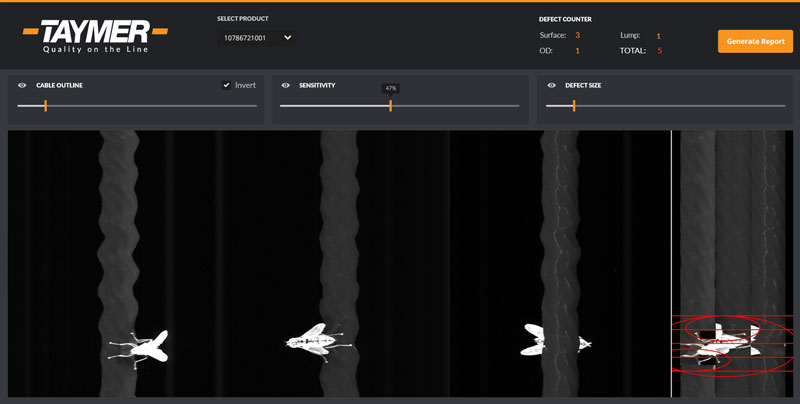
Task: Click the 47% sensitivity tooltip label
Action: click(x=390, y=88)
